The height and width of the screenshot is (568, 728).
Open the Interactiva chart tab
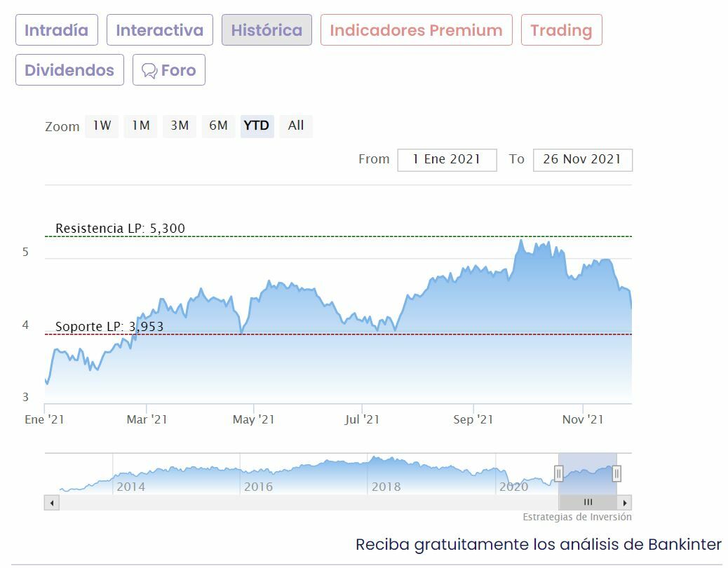tap(160, 30)
